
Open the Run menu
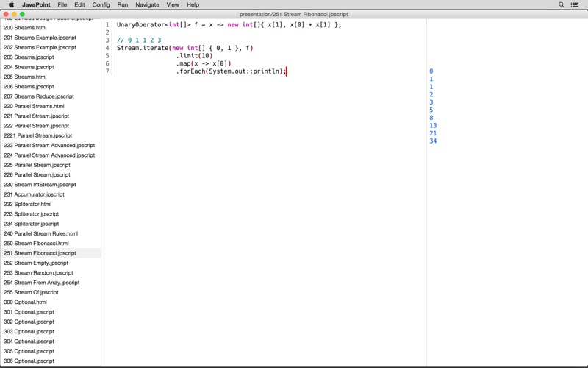[123, 5]
